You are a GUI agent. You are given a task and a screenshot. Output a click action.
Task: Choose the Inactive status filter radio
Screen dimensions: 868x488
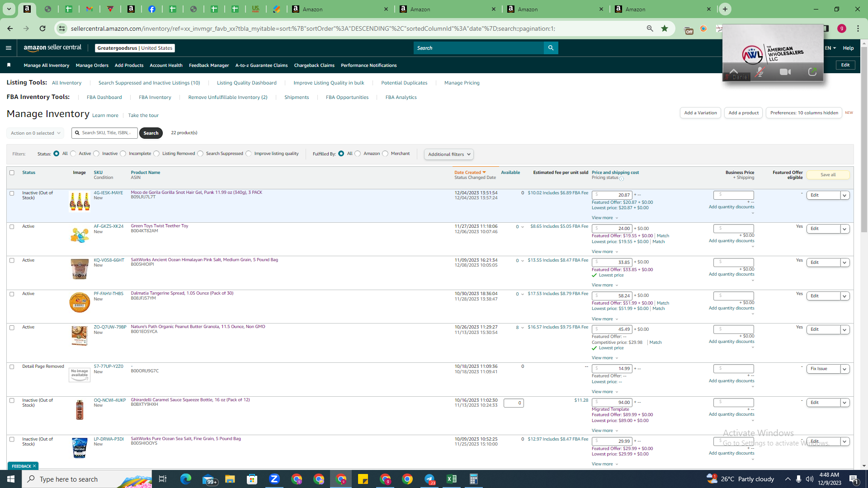96,154
